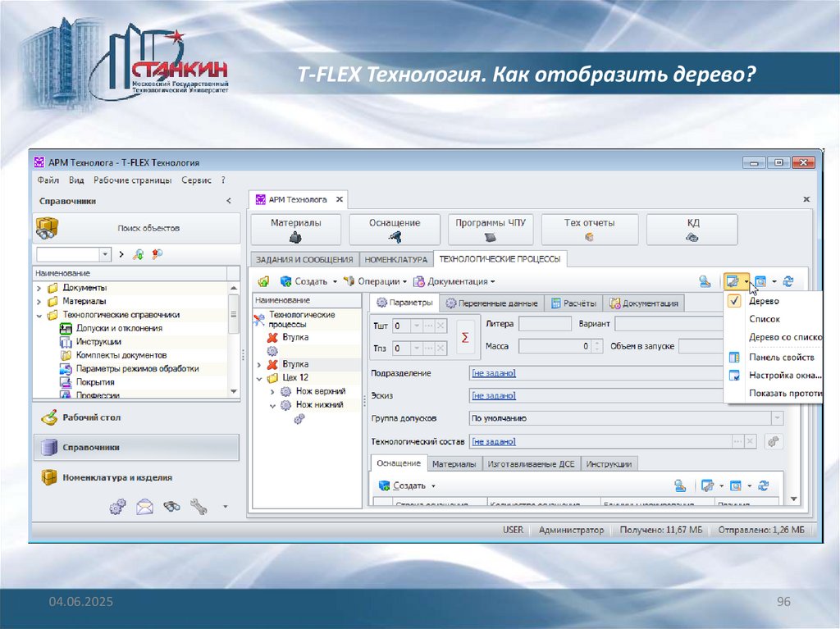Click не задано link for Технологический состав

(493, 441)
